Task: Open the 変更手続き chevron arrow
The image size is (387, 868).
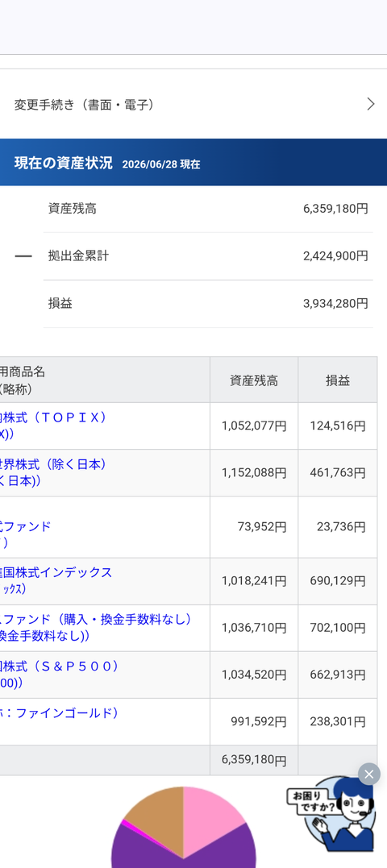Action: [x=371, y=104]
